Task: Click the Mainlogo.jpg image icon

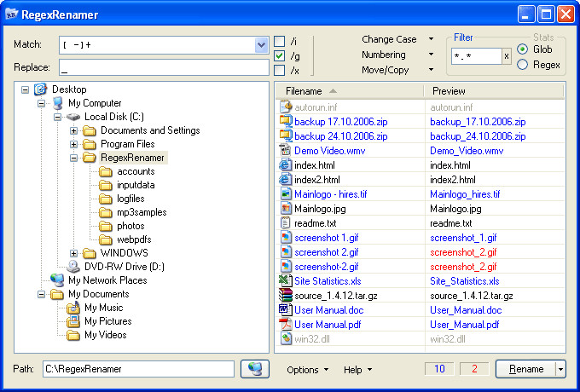Action: (x=286, y=209)
